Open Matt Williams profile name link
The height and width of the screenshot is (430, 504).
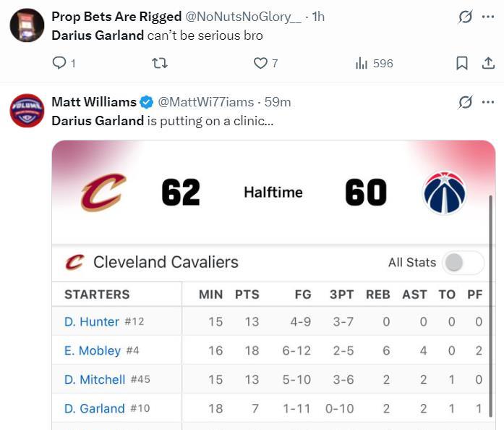[x=93, y=102]
